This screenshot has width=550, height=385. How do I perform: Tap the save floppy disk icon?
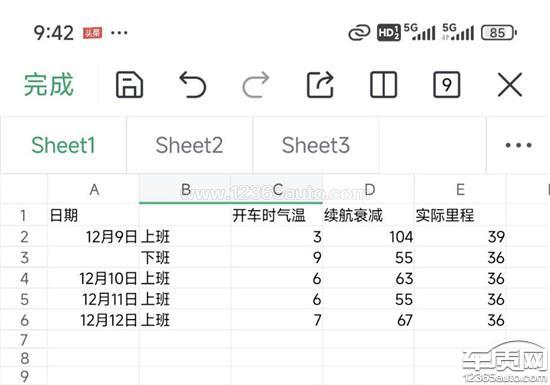(129, 85)
